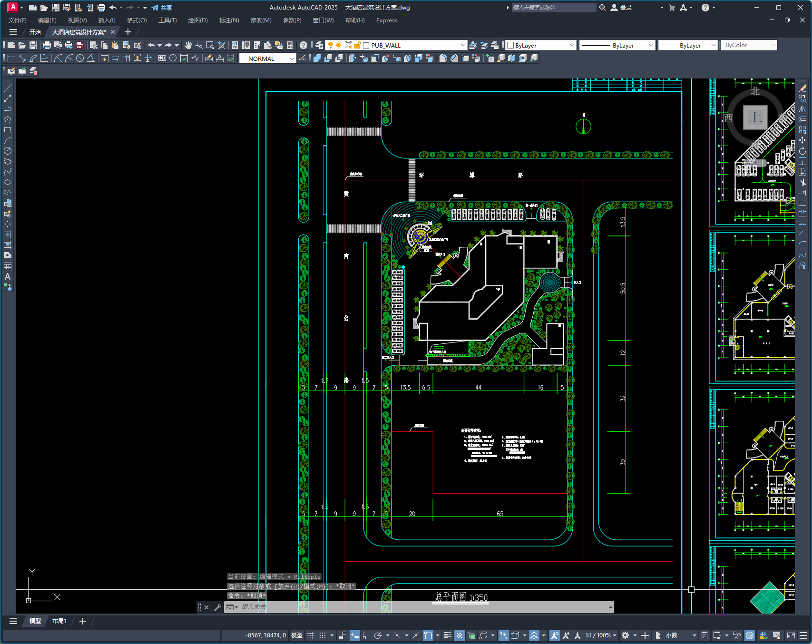Toggle drawing grid display in status bar
The image size is (812, 644).
click(x=311, y=635)
